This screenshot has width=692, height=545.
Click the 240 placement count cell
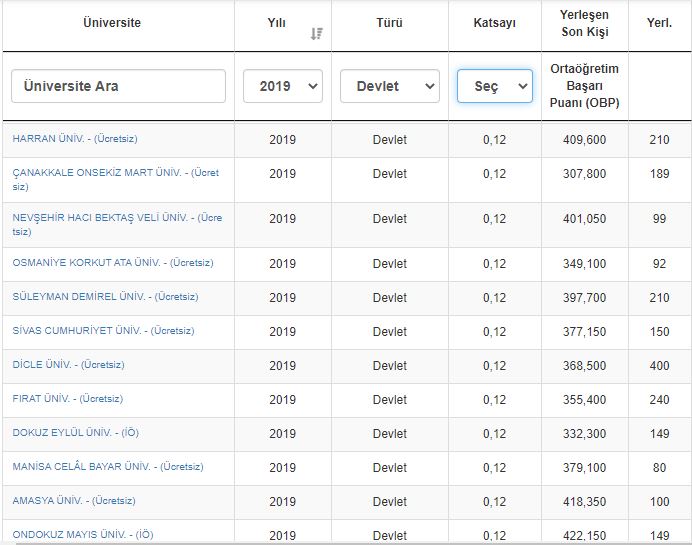[660, 400]
